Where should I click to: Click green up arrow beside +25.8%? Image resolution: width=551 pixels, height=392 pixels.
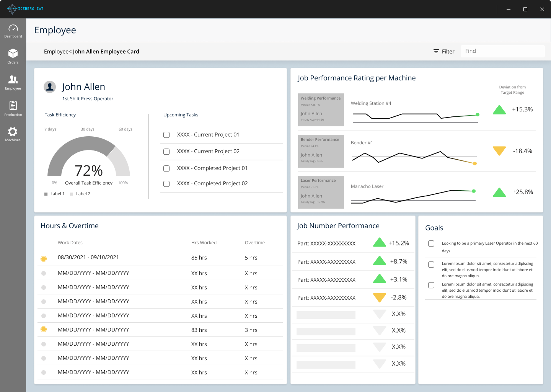pyautogui.click(x=499, y=192)
